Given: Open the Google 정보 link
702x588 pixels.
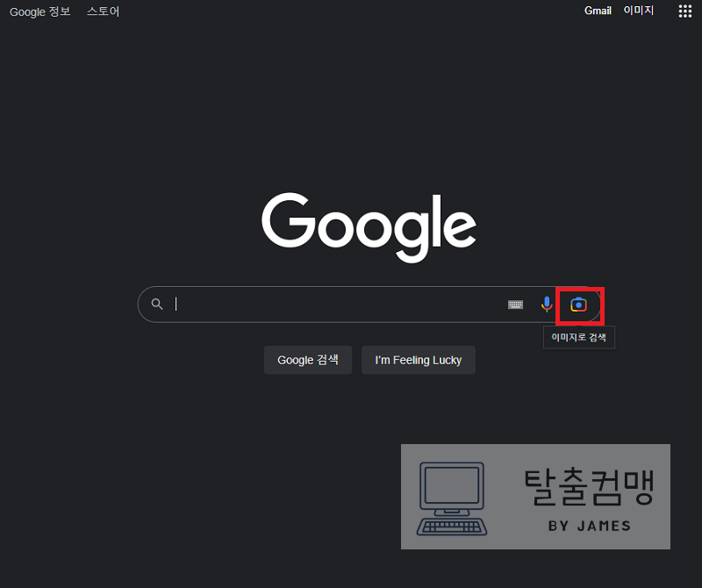Looking at the screenshot, I should point(40,11).
